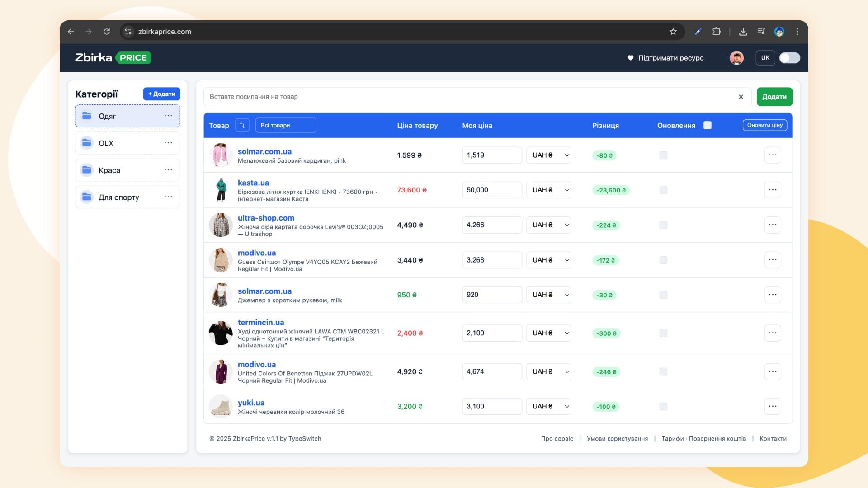
Task: Check update box for ultra-shop.com row
Action: click(x=663, y=225)
